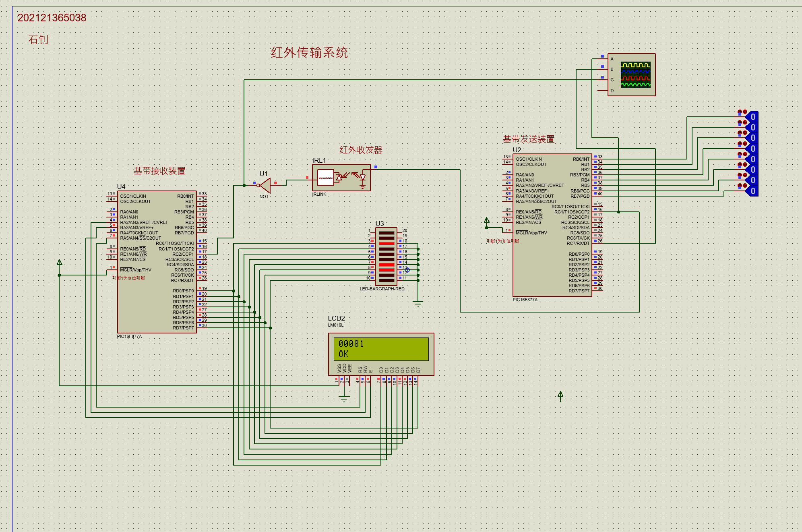Image resolution: width=802 pixels, height=532 pixels.
Task: Click the 基带发送装置 label above U2
Action: (x=528, y=139)
